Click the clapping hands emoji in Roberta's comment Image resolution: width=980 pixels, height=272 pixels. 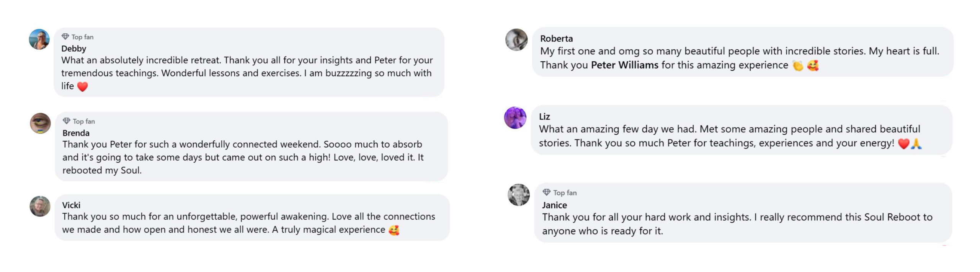[798, 66]
